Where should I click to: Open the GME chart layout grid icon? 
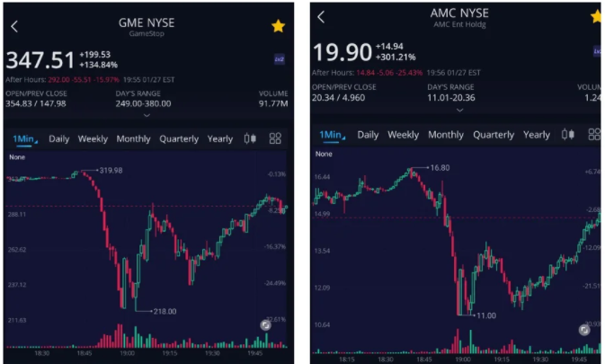(x=275, y=138)
